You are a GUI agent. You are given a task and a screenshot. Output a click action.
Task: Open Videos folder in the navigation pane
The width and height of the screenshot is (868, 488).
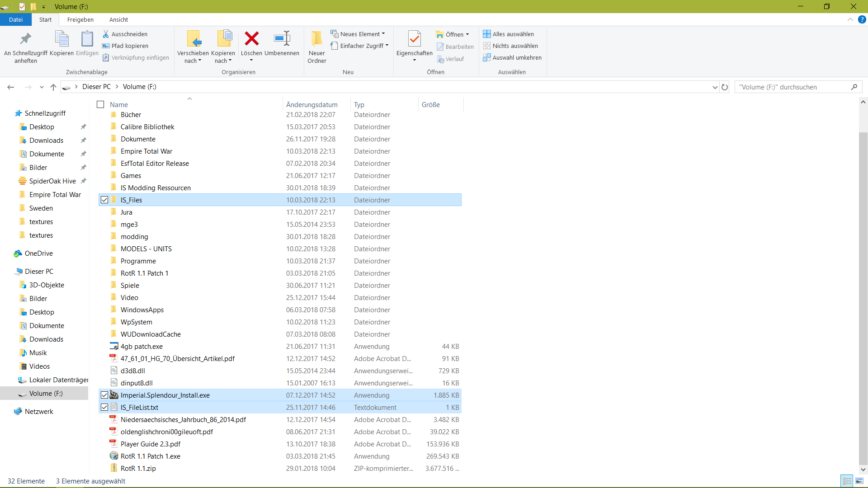(x=39, y=366)
